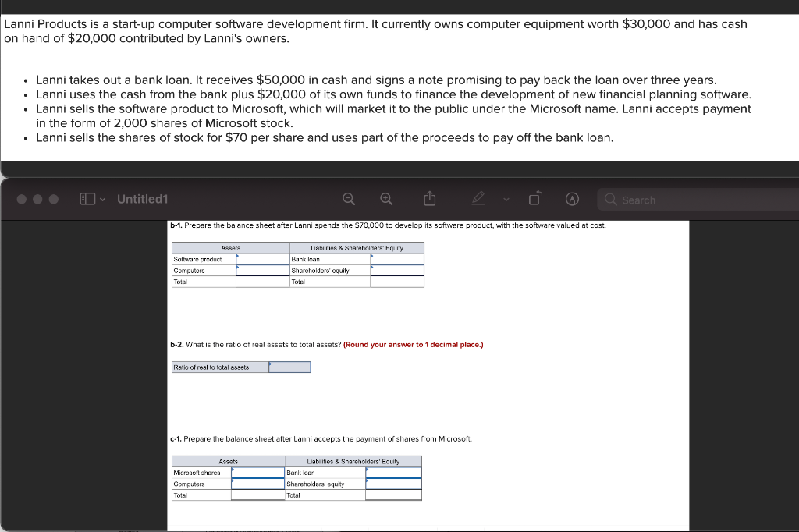This screenshot has width=799, height=532.
Task: Click the 'Round your answer to 1 decimal place' text
Action: pyautogui.click(x=414, y=345)
